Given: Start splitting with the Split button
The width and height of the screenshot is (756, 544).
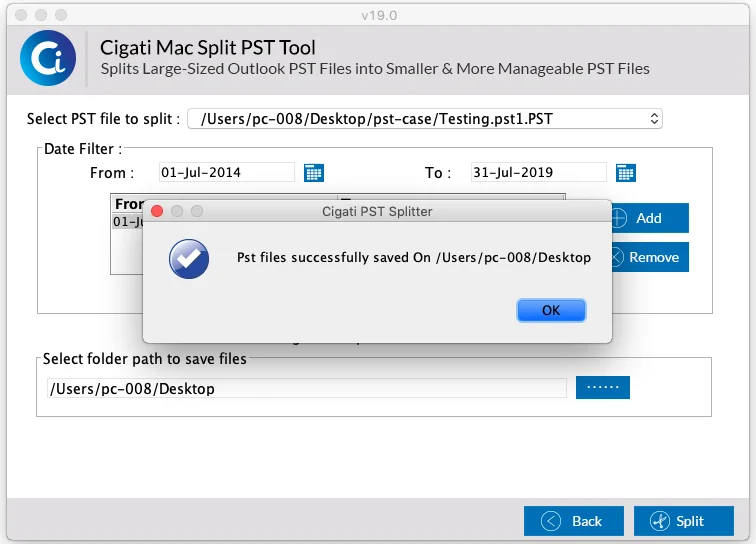Looking at the screenshot, I should (x=684, y=521).
